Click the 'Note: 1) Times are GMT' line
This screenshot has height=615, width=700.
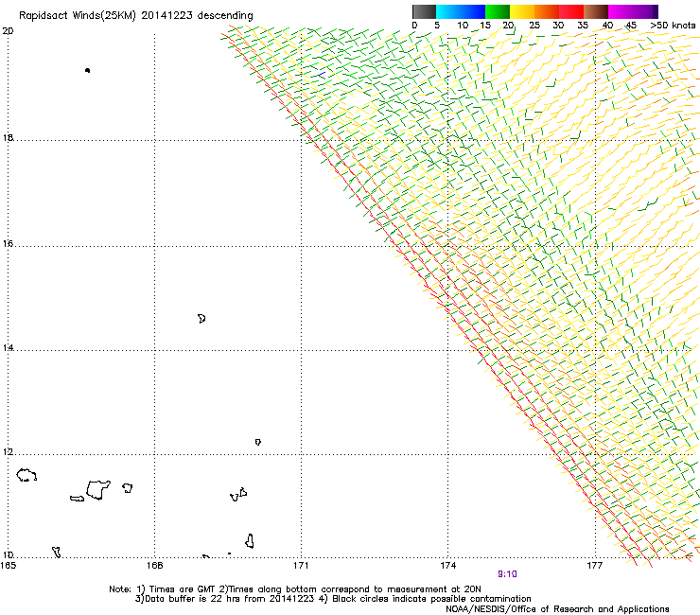(295, 589)
